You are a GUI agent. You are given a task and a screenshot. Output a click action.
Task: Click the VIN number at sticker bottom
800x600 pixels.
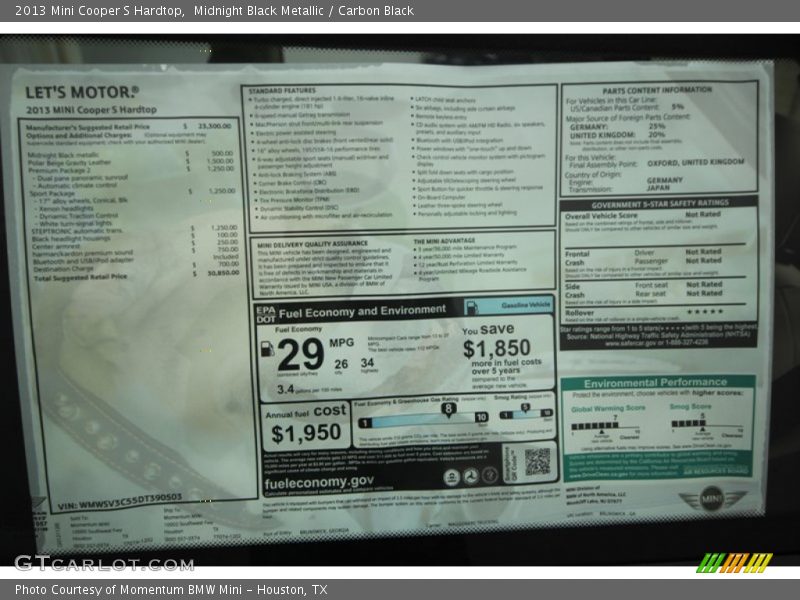click(x=120, y=502)
